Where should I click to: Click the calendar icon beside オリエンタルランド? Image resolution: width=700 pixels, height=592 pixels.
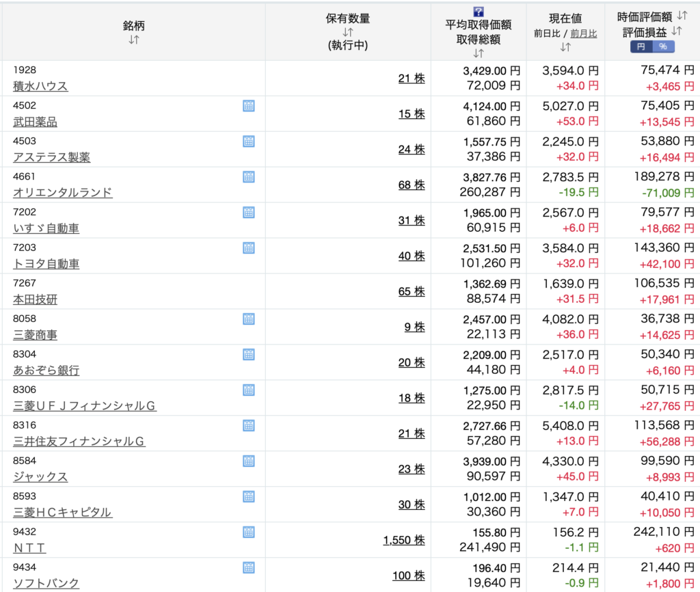tap(249, 177)
